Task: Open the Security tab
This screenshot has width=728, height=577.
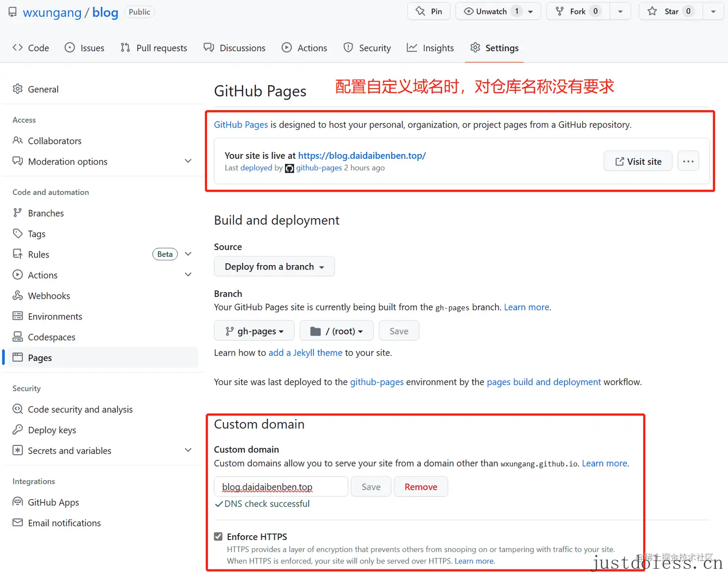Action: (x=367, y=48)
